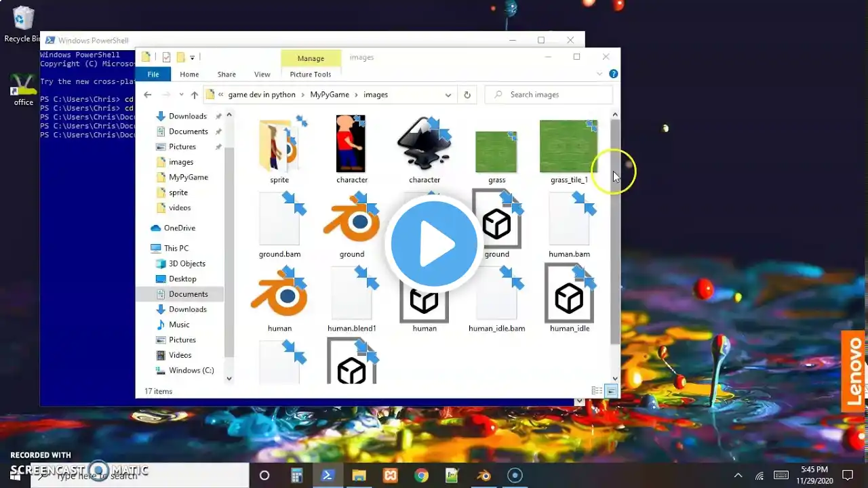Expand the address bar history dropdown
868x488 pixels.
coord(448,95)
